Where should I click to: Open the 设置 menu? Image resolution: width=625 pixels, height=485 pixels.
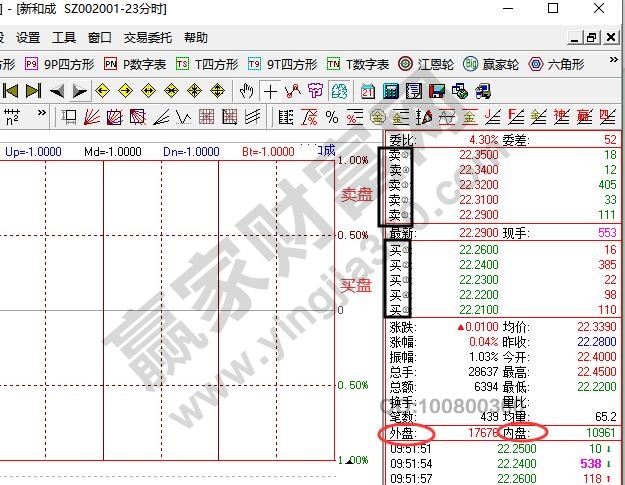coord(28,38)
